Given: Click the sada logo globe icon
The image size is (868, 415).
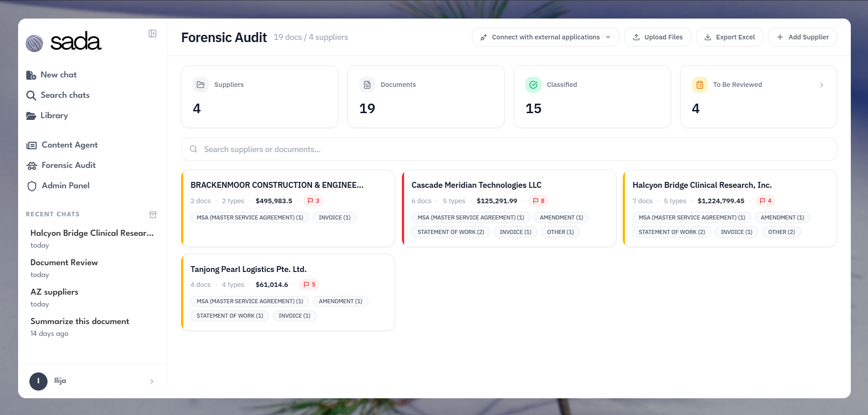Looking at the screenshot, I should (x=34, y=43).
